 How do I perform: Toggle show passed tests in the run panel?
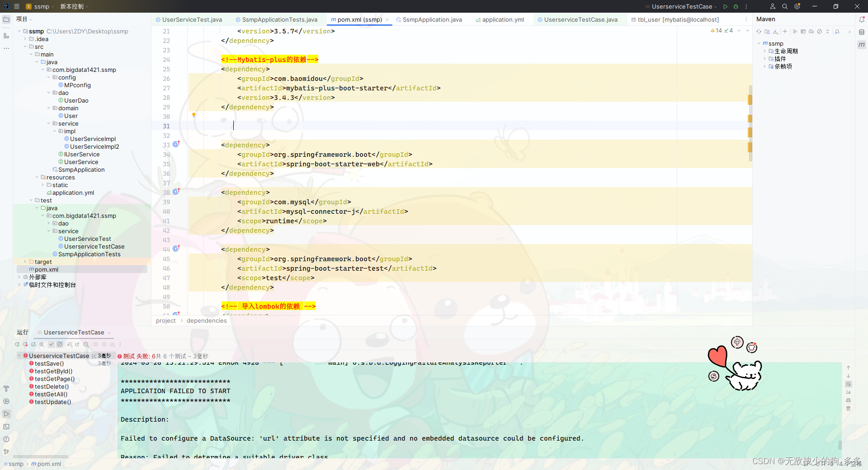click(52, 344)
